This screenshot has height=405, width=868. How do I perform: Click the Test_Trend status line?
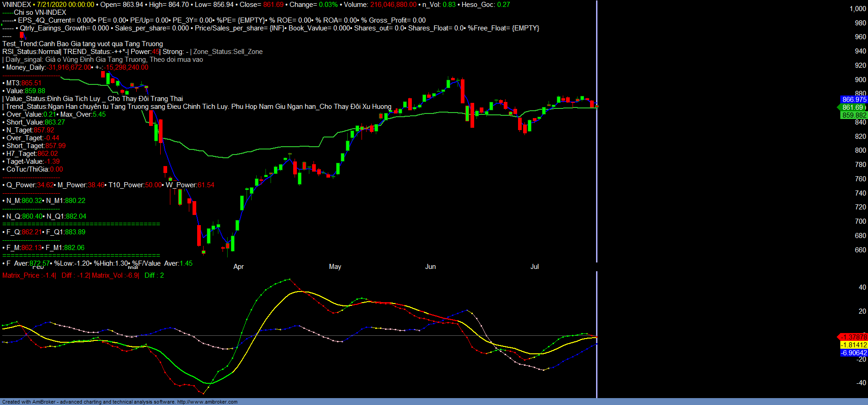point(83,44)
